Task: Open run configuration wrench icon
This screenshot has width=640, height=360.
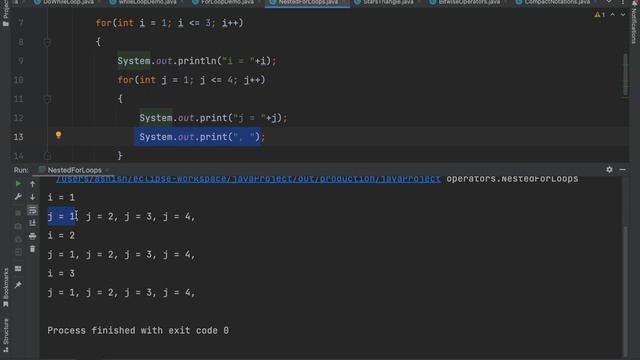Action: pyautogui.click(x=18, y=197)
